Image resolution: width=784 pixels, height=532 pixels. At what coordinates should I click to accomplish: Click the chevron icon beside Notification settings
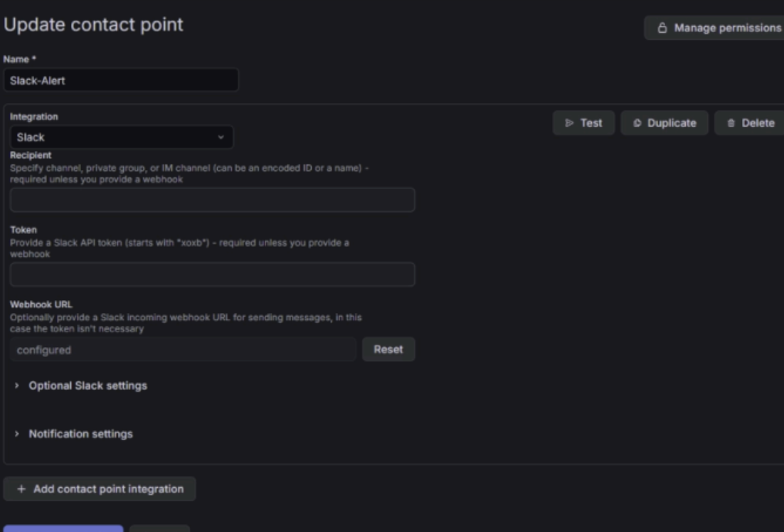tap(17, 434)
